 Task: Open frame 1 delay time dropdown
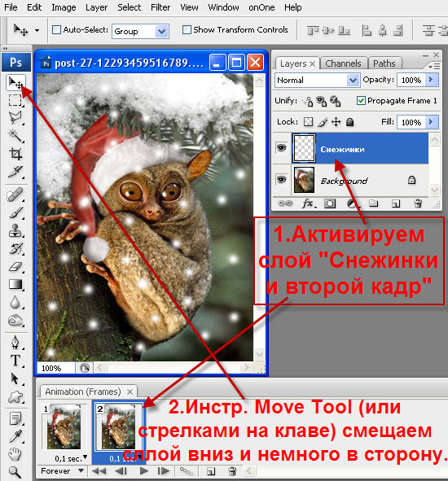pyautogui.click(x=85, y=457)
